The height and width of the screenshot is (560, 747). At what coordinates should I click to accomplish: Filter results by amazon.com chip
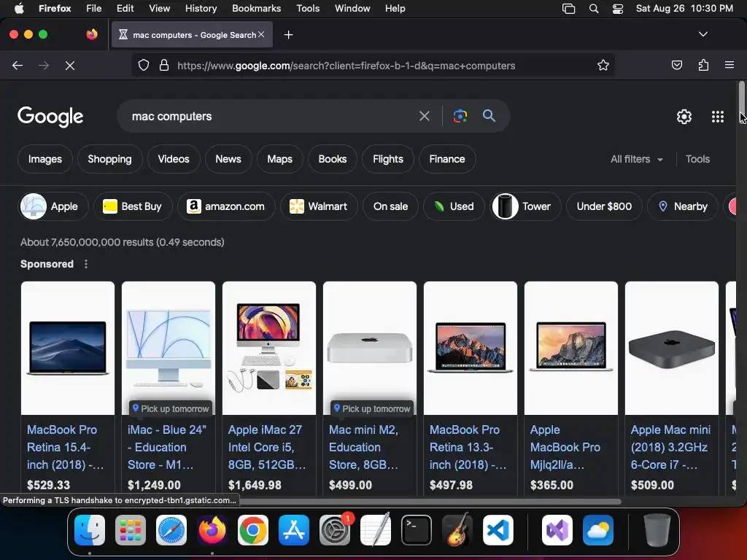point(226,206)
